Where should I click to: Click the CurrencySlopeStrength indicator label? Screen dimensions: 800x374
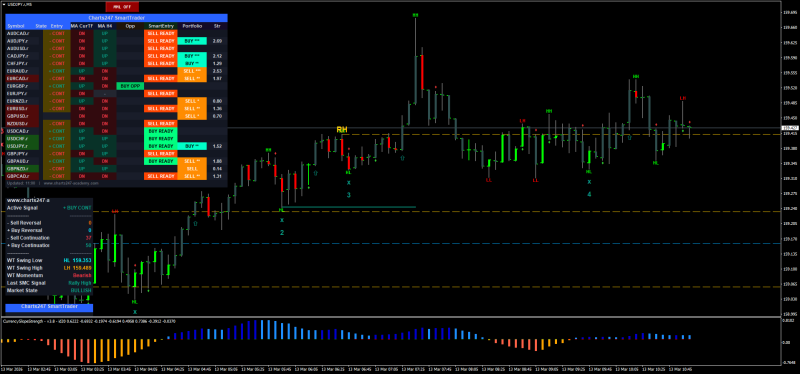[90, 321]
